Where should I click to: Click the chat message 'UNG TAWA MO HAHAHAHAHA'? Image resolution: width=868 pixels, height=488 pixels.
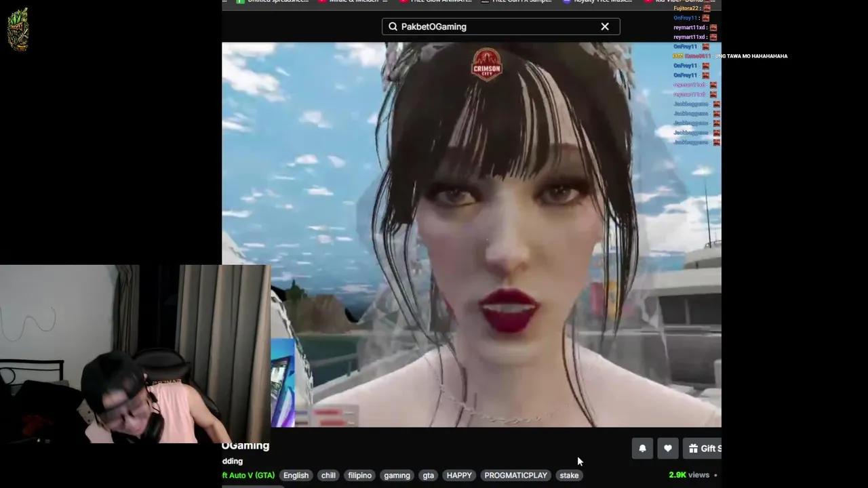(x=751, y=56)
